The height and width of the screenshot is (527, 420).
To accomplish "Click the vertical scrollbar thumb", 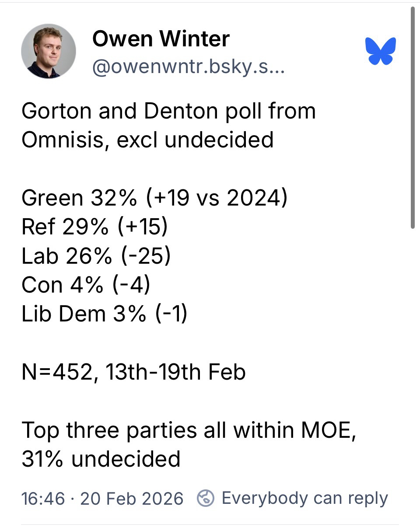I will pos(412,118).
